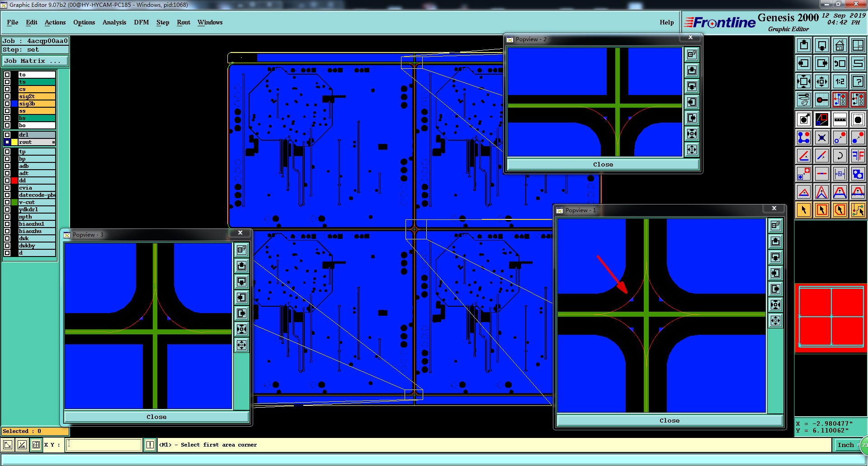The width and height of the screenshot is (868, 466).
Task: Click the red color swatch of dd layer
Action: [x=15, y=181]
